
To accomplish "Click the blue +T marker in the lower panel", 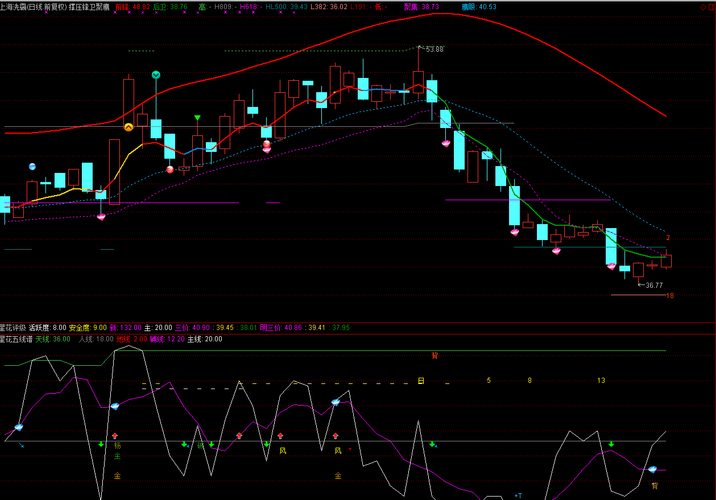I will tap(518, 495).
